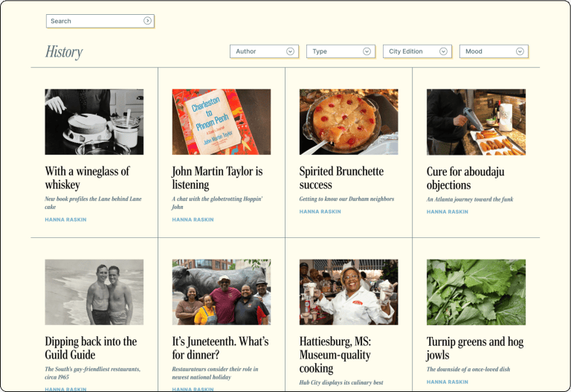
Task: Open article "With a wineglass of whiskey"
Action: 88,178
